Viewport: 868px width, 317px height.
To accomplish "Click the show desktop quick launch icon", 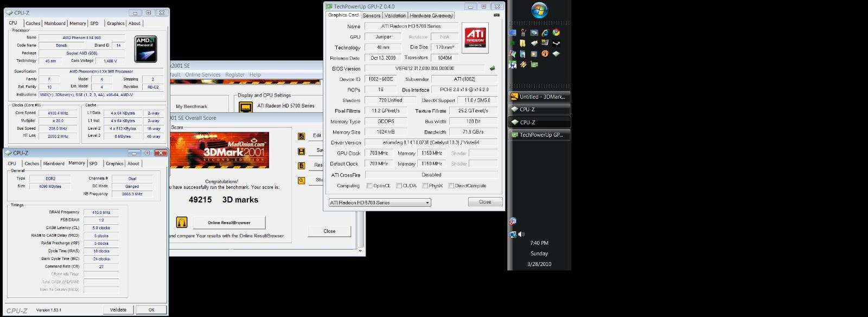I will [x=512, y=33].
